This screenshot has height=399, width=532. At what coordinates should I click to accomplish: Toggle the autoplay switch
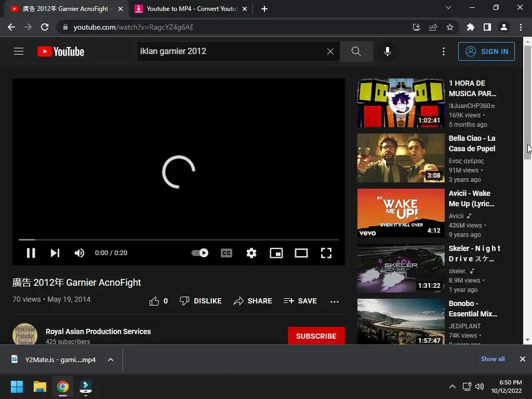tap(200, 253)
